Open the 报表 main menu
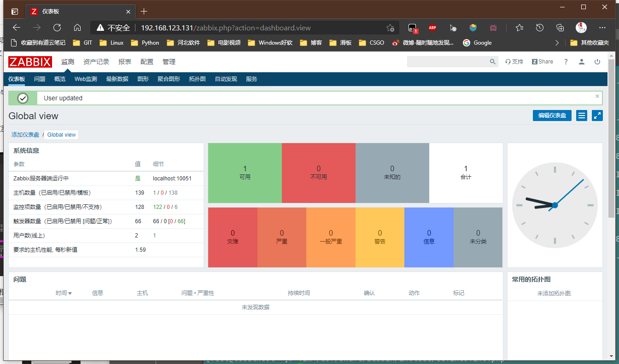 [125, 62]
